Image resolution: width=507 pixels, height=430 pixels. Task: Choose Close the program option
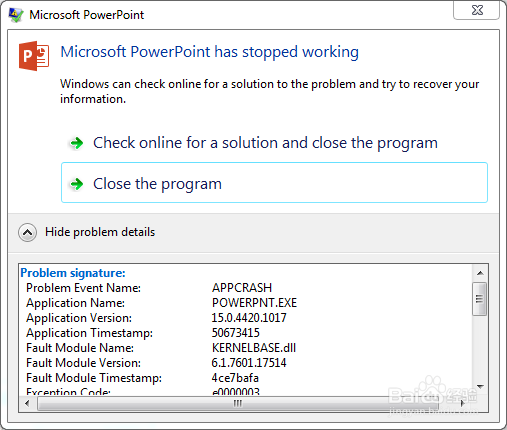pyautogui.click(x=274, y=182)
